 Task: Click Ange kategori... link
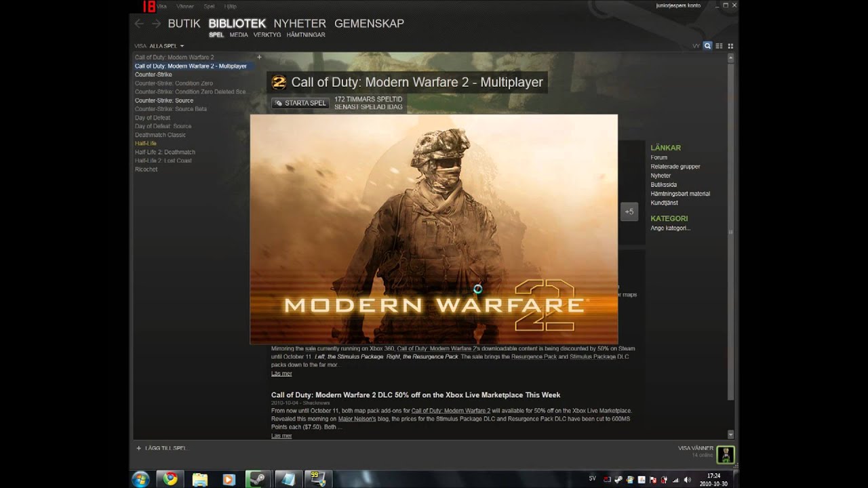tap(671, 228)
